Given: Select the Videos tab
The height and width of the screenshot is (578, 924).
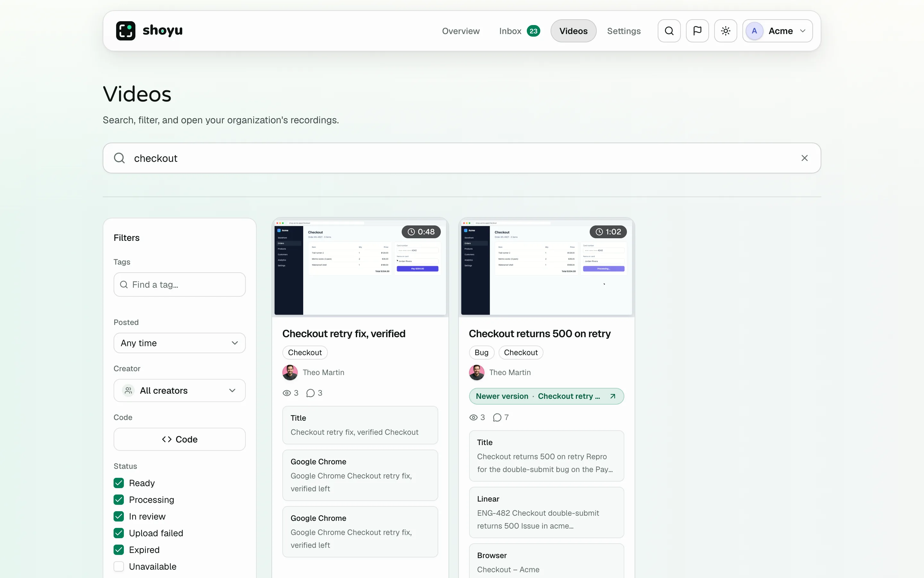Looking at the screenshot, I should [573, 31].
